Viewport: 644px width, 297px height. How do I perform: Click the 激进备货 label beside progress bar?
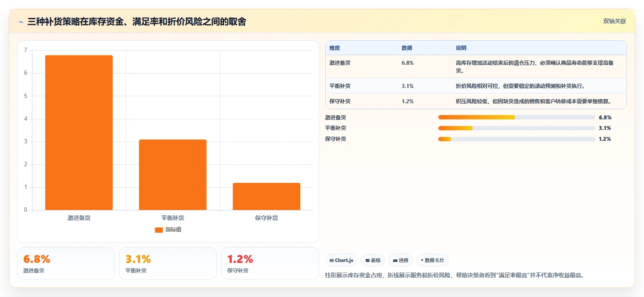tap(335, 118)
